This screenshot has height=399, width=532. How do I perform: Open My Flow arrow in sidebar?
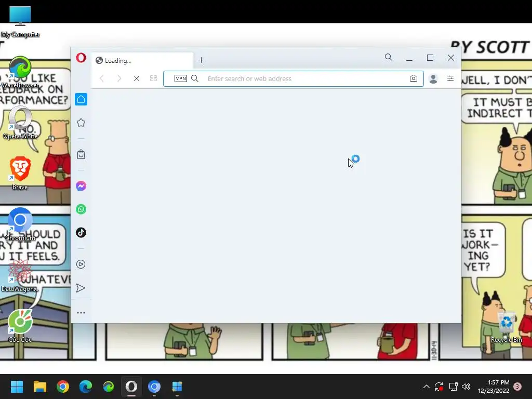pos(81,288)
